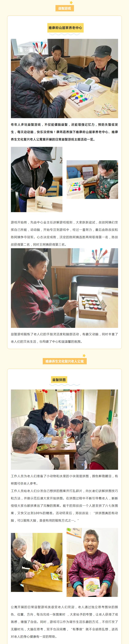Open small photo of woman with color-peg game

click(x=92, y=179)
